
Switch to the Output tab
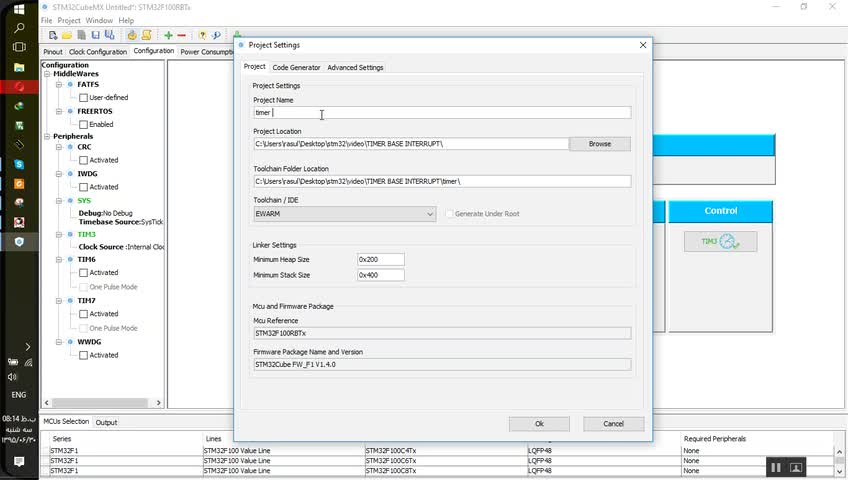tap(106, 423)
